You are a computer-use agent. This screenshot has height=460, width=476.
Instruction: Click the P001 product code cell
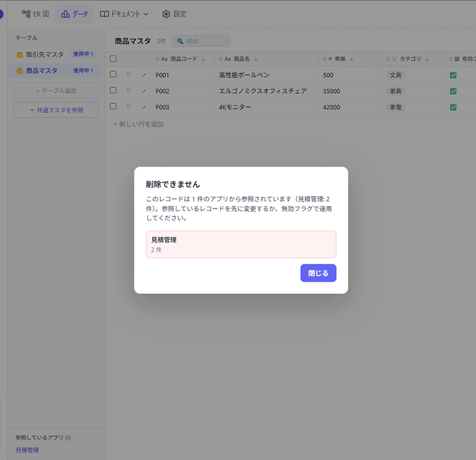point(183,75)
